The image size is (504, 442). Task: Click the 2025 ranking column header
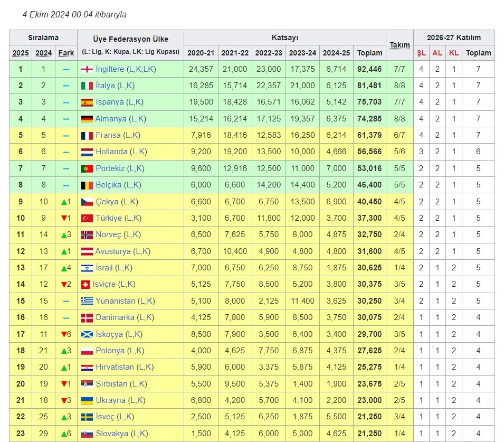(21, 52)
